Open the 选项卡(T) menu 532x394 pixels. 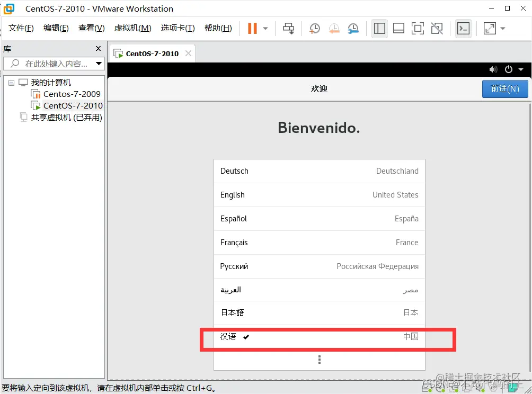[x=178, y=28]
